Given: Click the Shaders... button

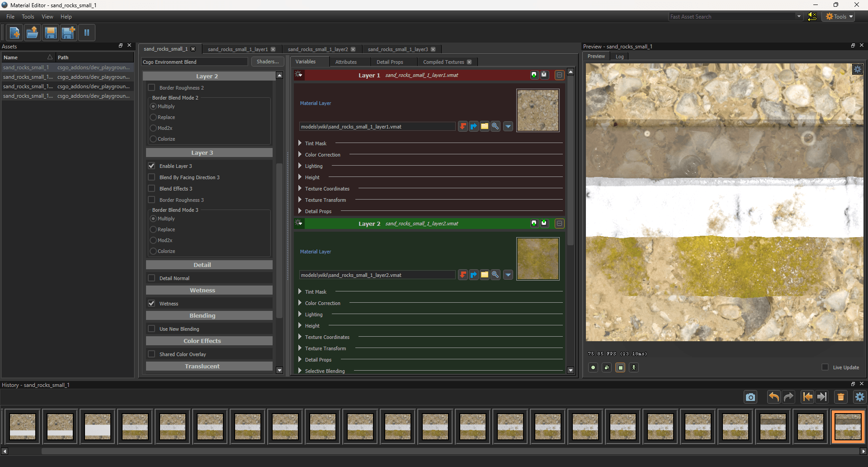Looking at the screenshot, I should (x=268, y=62).
